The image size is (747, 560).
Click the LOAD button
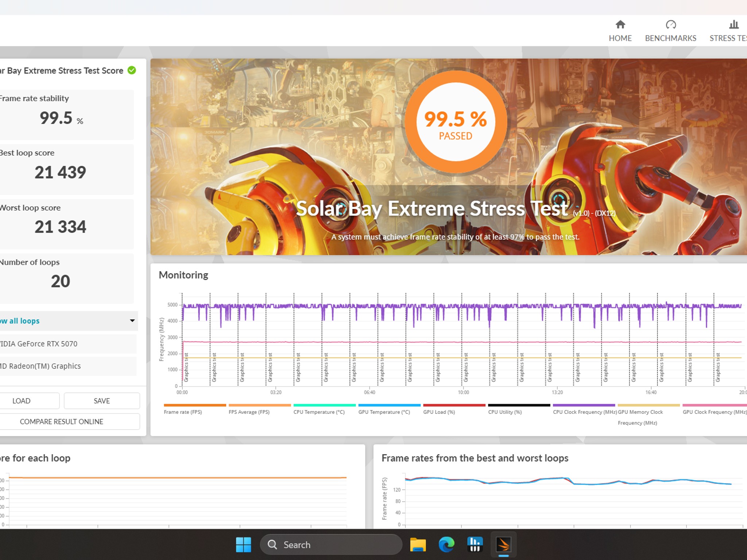coord(29,401)
